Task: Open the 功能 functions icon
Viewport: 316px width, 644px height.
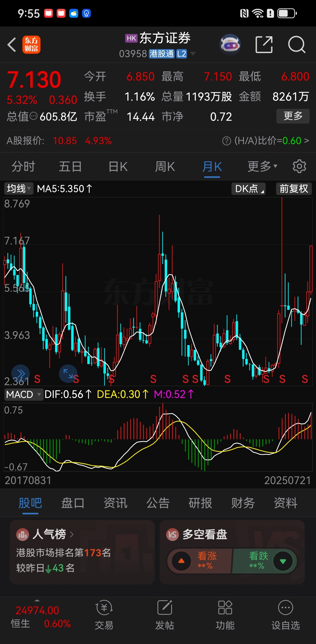Action: coord(225,608)
